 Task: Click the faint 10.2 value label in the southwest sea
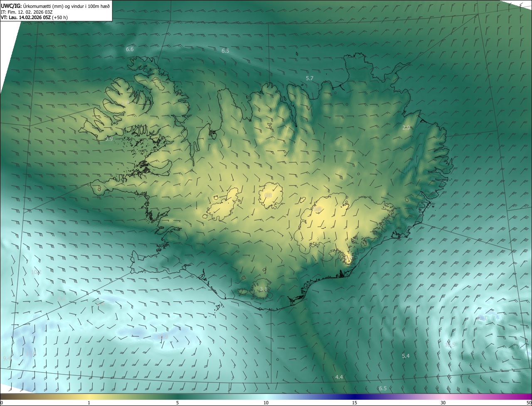(36, 272)
